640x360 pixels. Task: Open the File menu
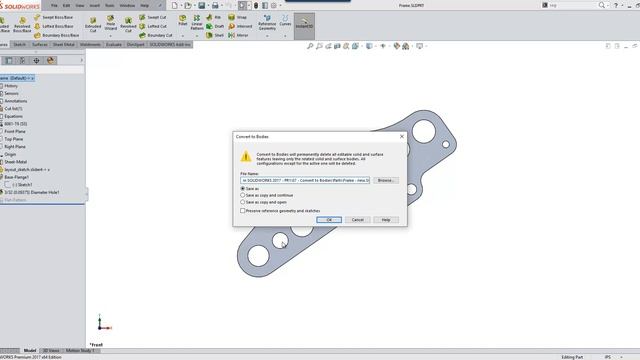coord(54,6)
